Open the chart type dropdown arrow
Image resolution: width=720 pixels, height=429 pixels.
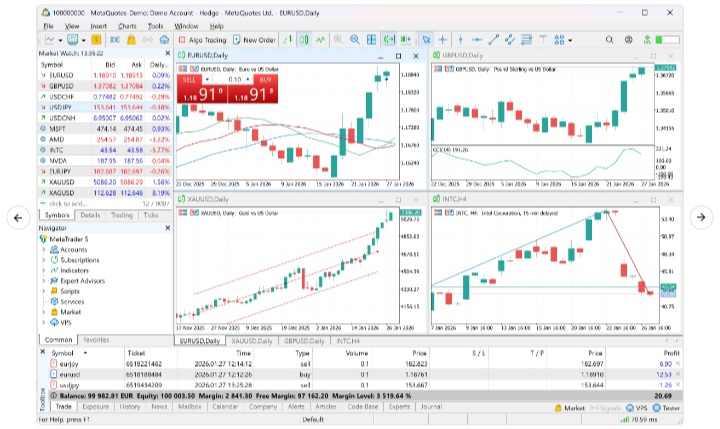pos(60,40)
